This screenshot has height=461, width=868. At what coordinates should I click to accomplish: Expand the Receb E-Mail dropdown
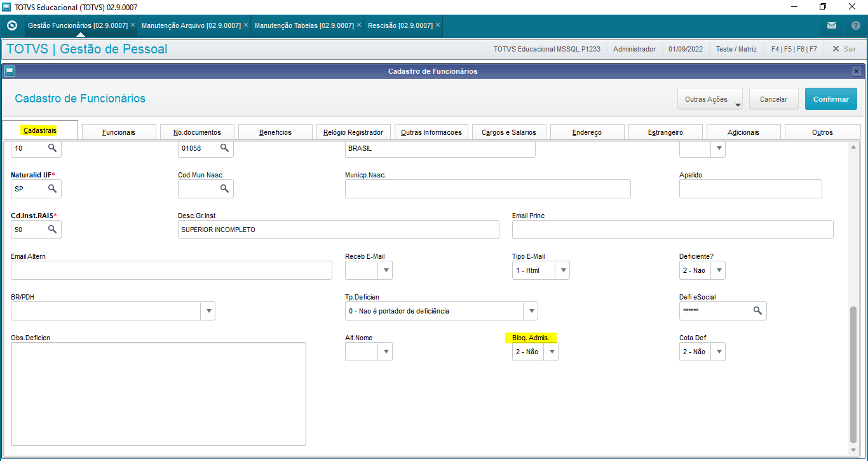click(x=385, y=270)
